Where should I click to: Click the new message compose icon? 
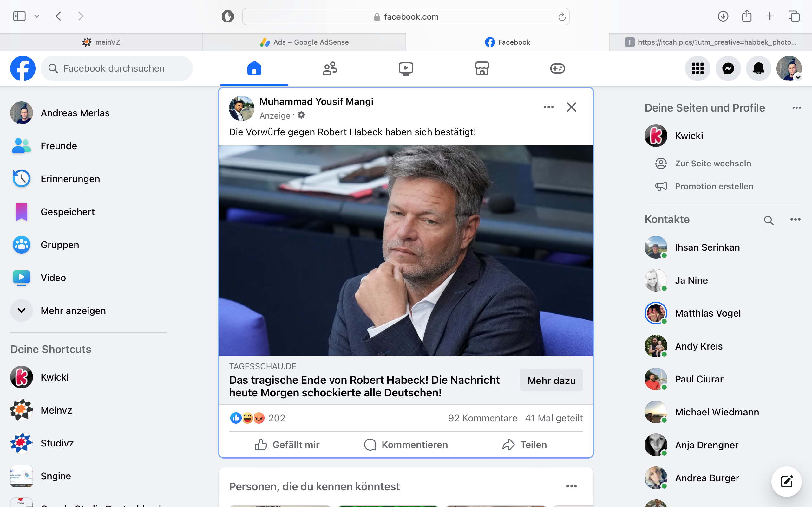pos(787,482)
